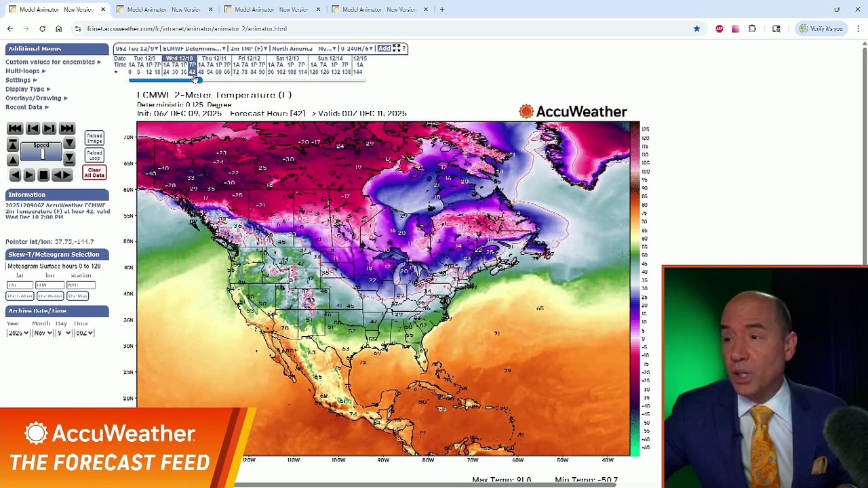Set speed to maximum with top-bar up arrow

(12, 144)
